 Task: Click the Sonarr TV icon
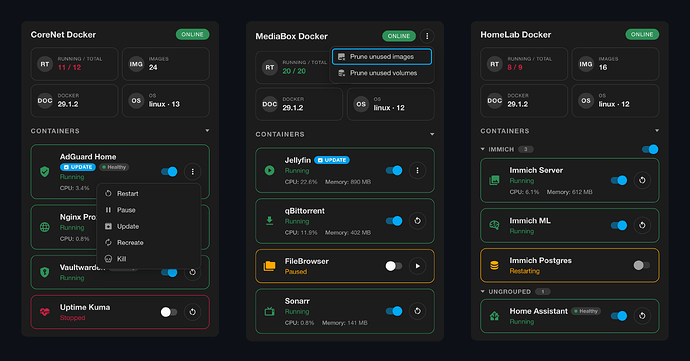[269, 312]
